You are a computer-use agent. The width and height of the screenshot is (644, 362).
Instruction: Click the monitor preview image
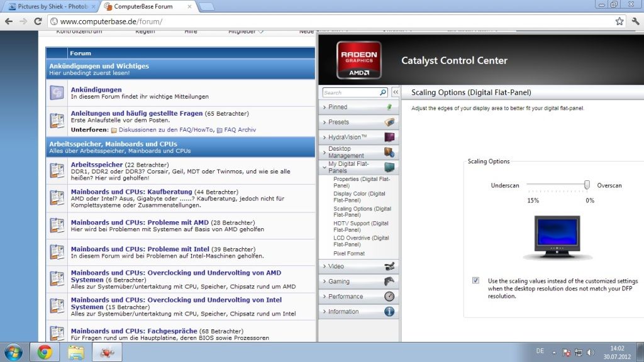pos(557,237)
